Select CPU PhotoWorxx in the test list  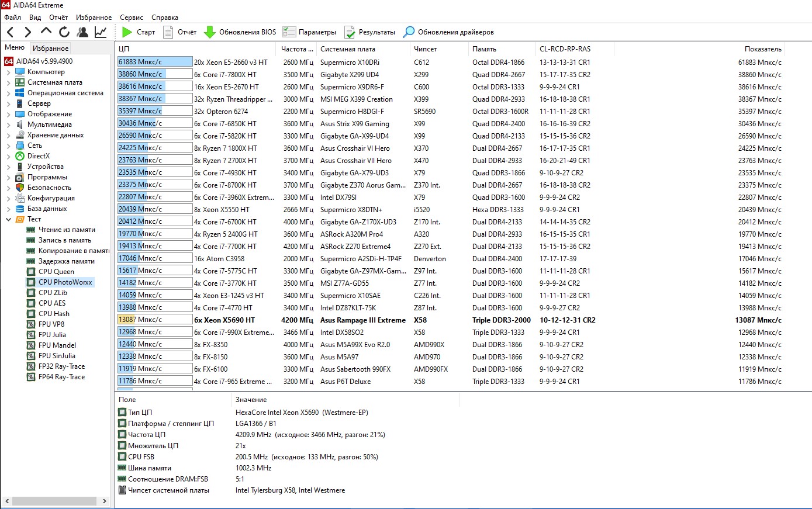[60, 282]
